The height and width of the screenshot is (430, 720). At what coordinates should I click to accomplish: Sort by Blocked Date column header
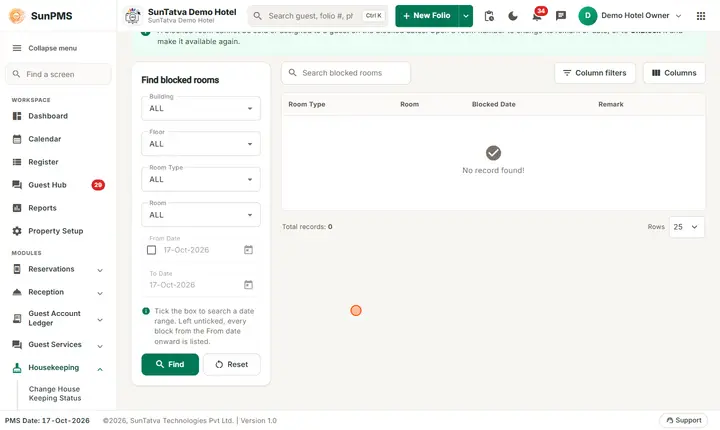[494, 104]
